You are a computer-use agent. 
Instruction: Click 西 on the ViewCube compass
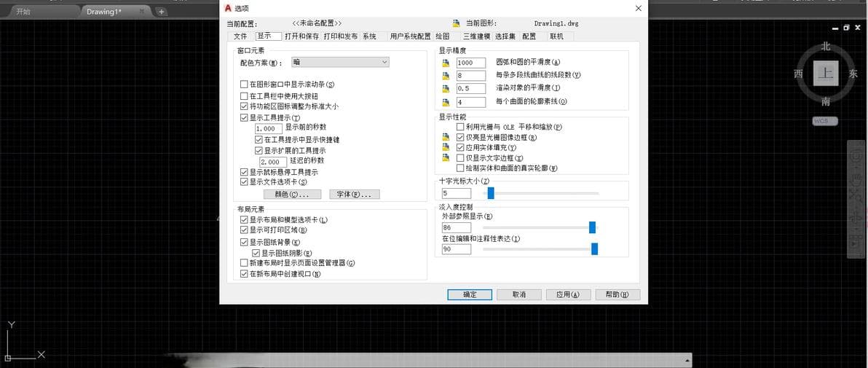(798, 74)
